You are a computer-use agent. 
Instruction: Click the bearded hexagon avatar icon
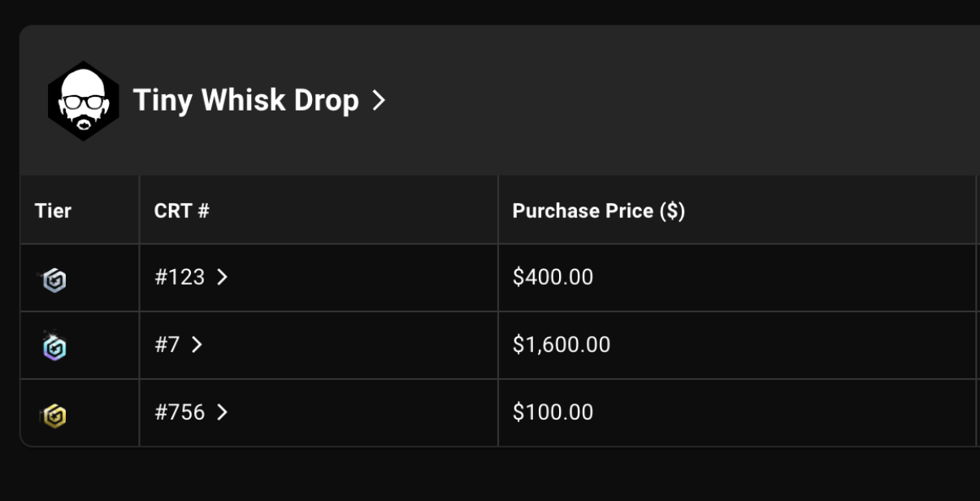coord(83,101)
